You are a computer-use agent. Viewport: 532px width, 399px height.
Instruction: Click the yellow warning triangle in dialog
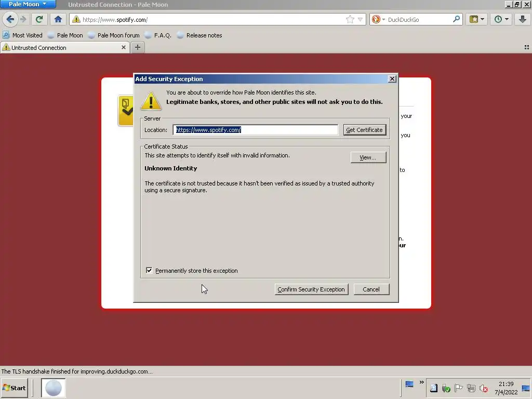coord(151,101)
